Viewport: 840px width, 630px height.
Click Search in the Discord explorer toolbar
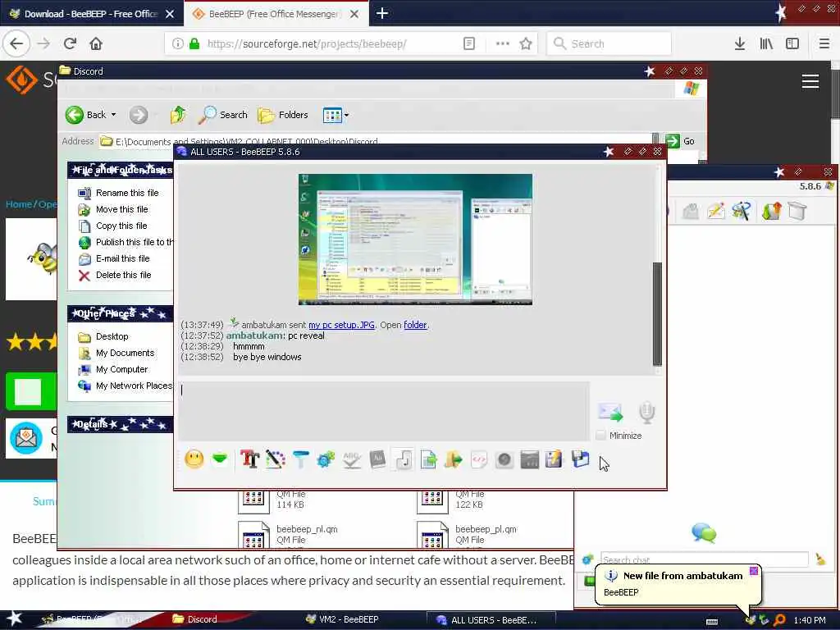coord(223,115)
